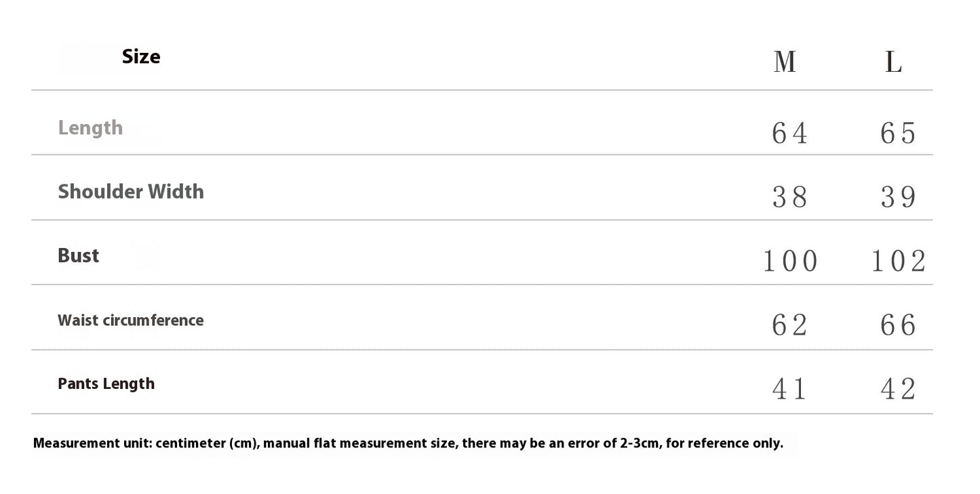Click the Length value 65 for L
This screenshot has width=980, height=494.
[x=898, y=133]
